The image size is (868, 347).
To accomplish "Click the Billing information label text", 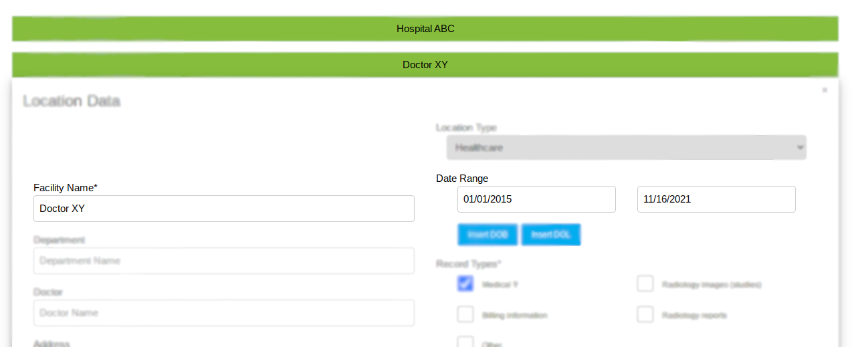I will pos(514,316).
